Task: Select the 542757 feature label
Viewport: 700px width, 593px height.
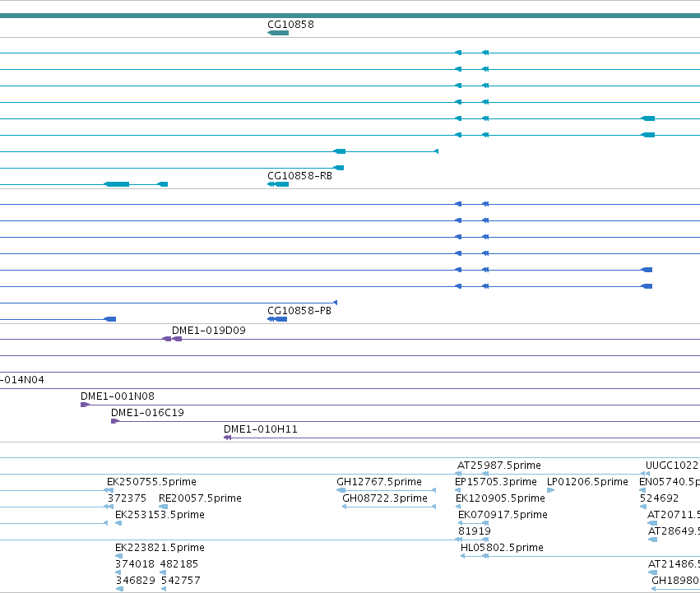Action: click(x=181, y=581)
